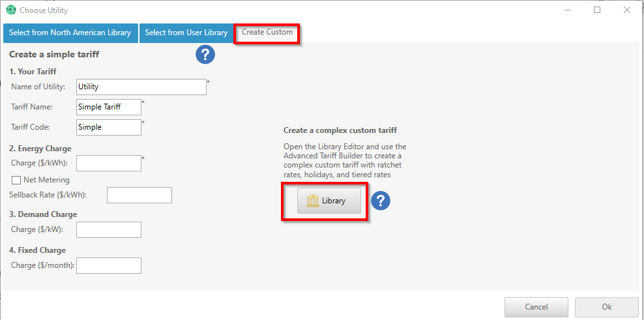This screenshot has width=644, height=320.
Task: Maximize the Choose Utility window
Action: click(x=597, y=10)
